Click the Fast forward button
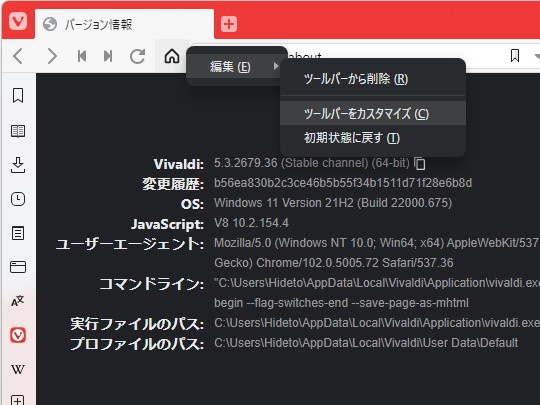The width and height of the screenshot is (540, 405). 108,56
